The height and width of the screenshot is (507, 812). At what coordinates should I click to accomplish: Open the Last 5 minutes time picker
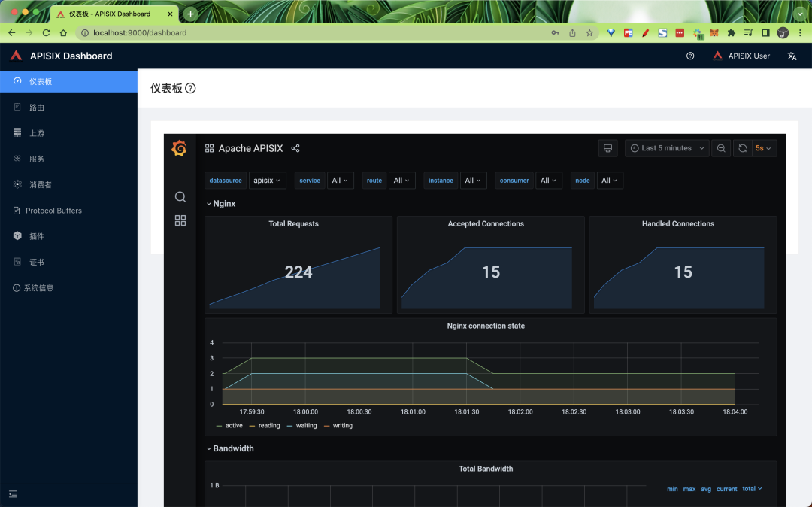667,148
